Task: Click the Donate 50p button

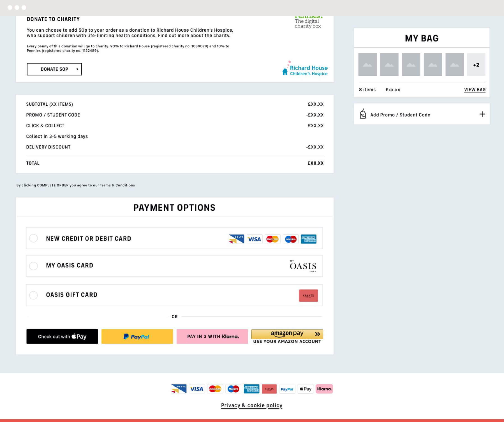Action: 54,69
